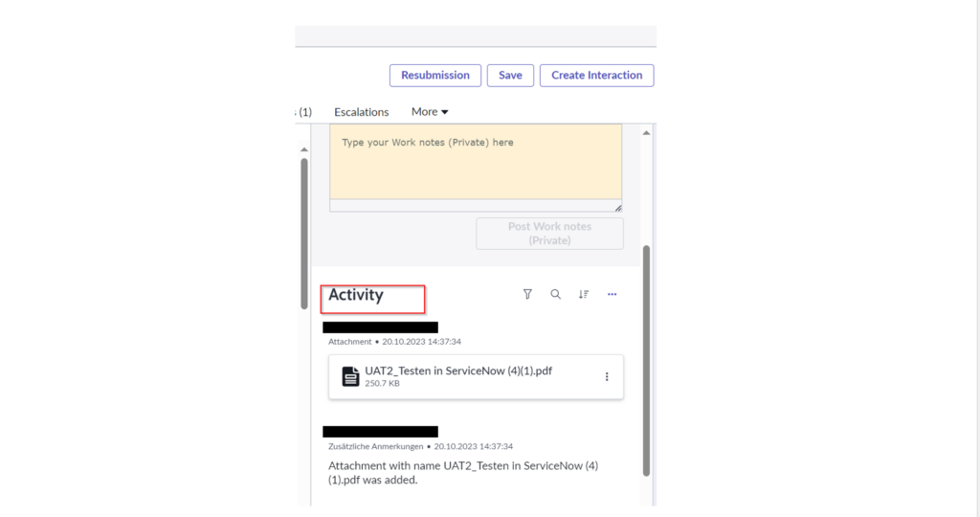Search activity with magnifier icon

click(x=556, y=294)
